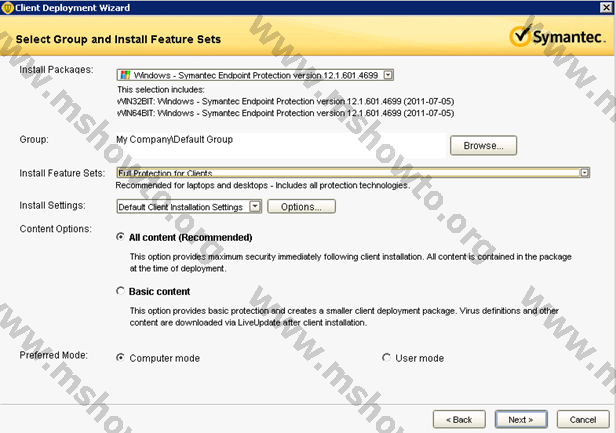Click the Windows Symantec Endpoint Protection package field

[x=255, y=75]
